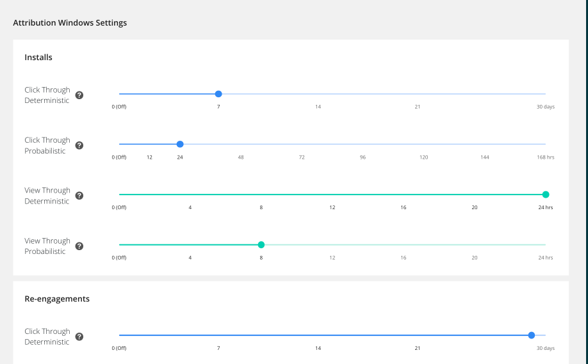Click help icon beside View Through Deterministic

79,196
